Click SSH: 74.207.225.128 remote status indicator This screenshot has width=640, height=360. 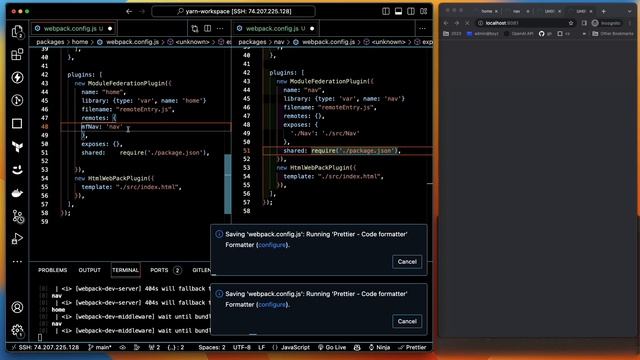(46, 347)
